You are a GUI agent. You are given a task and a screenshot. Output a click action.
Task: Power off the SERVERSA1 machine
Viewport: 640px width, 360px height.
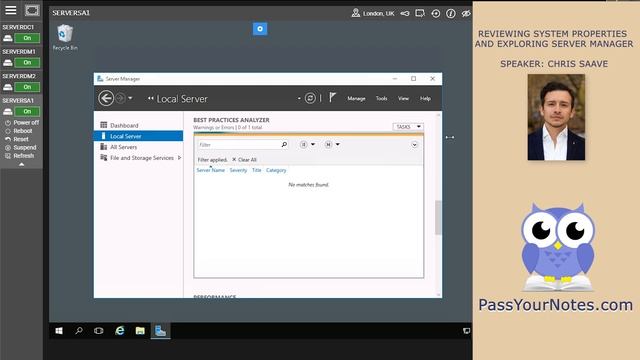pos(22,122)
